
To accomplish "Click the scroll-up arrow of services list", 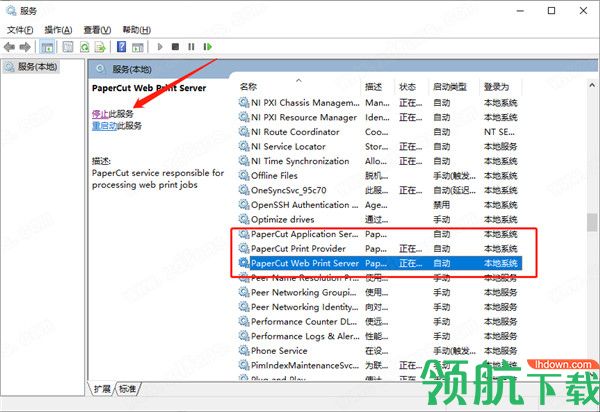I will (592, 85).
